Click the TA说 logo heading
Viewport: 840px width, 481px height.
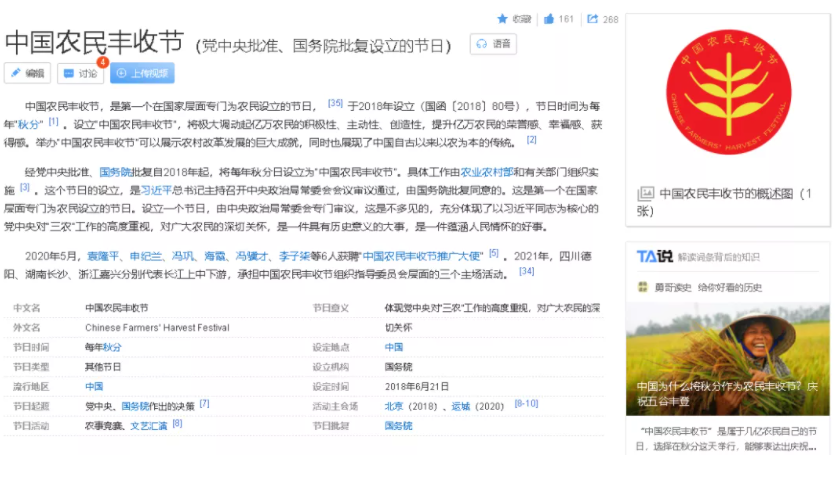(x=655, y=257)
